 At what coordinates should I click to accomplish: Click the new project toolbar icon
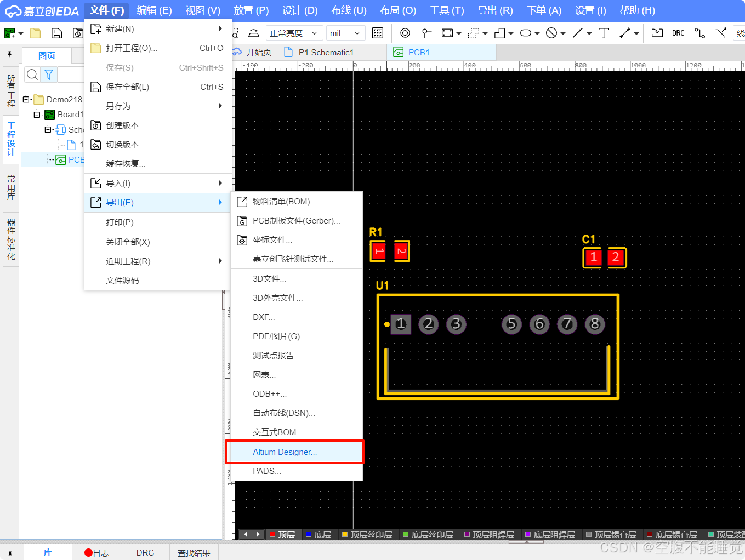click(x=10, y=33)
